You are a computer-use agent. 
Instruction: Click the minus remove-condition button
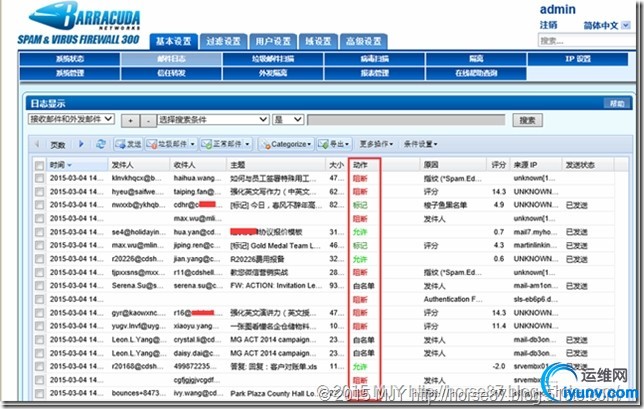148,121
